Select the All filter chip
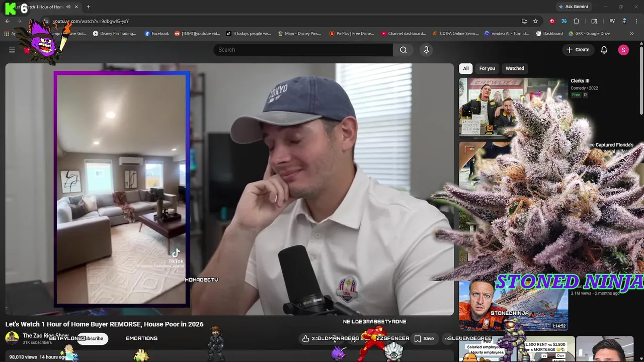Viewport: 644px width, 362px height. 466,68
